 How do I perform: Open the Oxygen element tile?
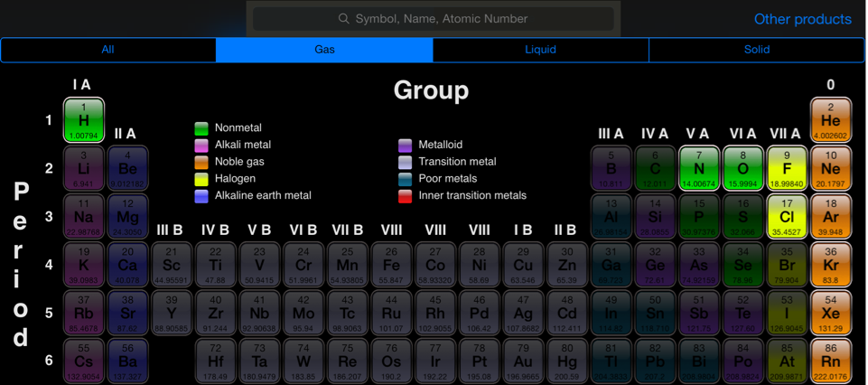742,168
